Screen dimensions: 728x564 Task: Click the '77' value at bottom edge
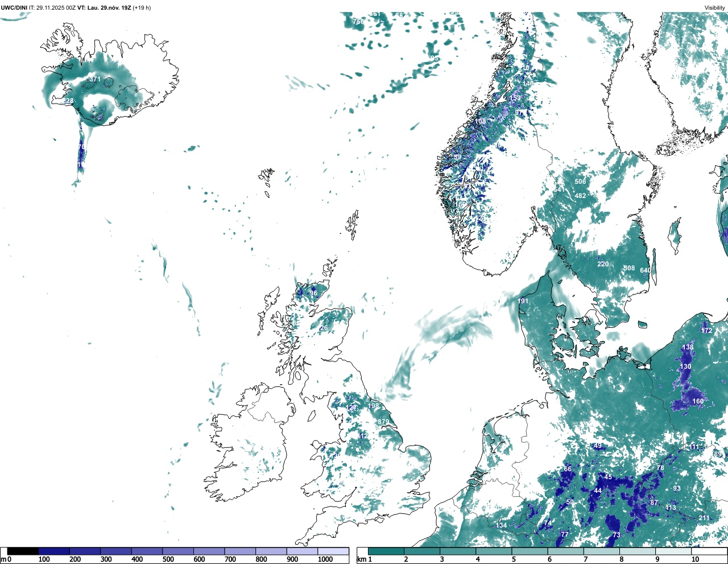tap(564, 534)
